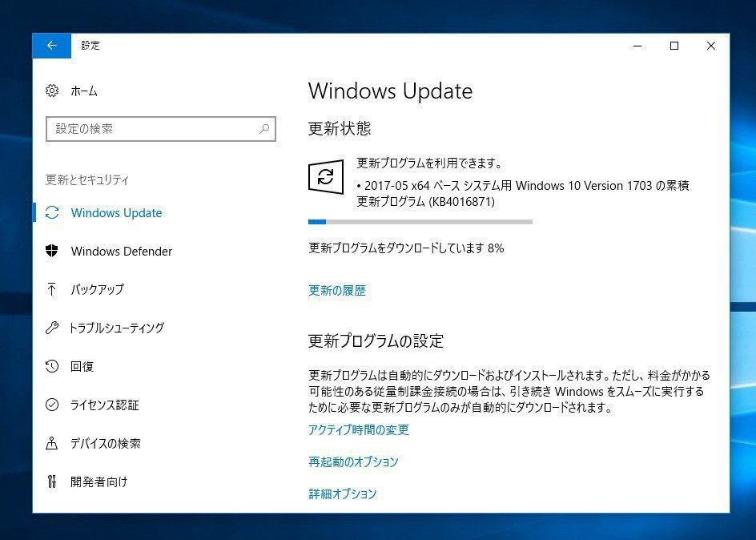
Task: Click the KB4016871 cumulative update text
Action: tap(523, 193)
